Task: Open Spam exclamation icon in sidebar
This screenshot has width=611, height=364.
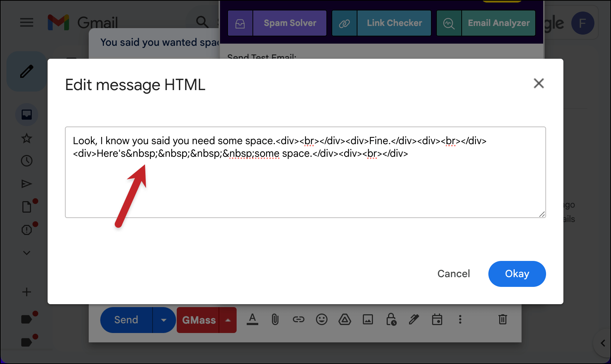Action: pyautogui.click(x=27, y=230)
